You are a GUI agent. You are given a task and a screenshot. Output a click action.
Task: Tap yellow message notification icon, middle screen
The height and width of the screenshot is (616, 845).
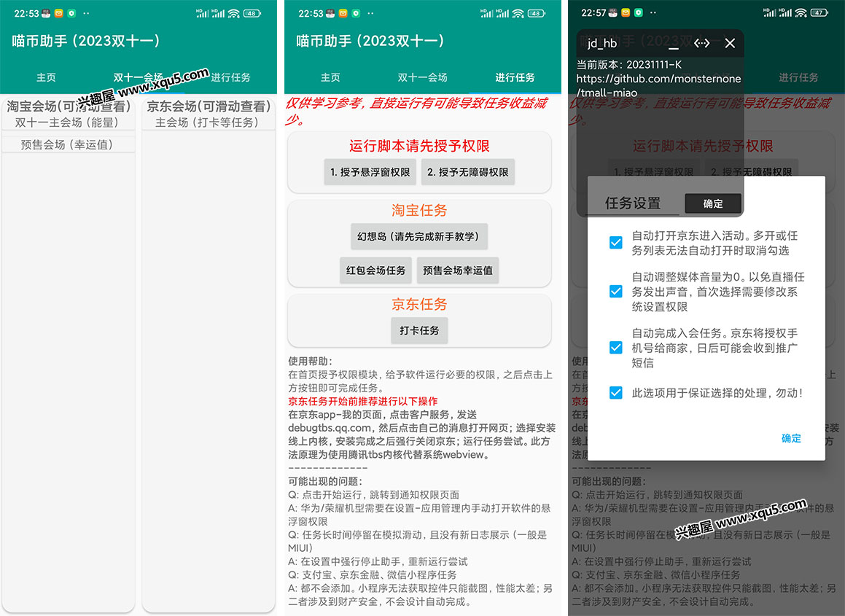(343, 13)
